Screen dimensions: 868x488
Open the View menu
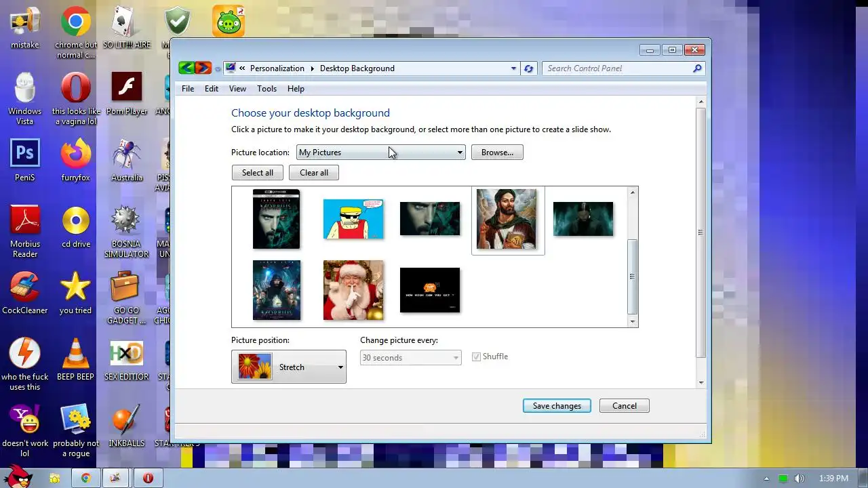(237, 89)
